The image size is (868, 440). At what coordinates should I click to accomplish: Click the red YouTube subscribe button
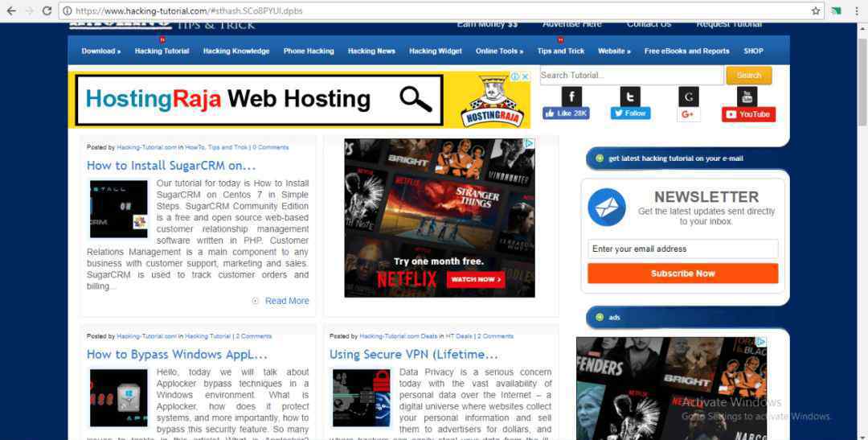[748, 114]
